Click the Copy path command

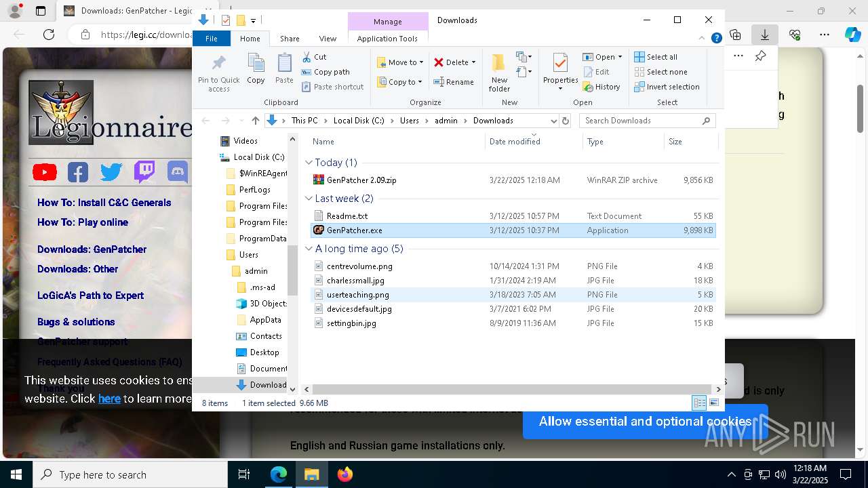(x=325, y=72)
